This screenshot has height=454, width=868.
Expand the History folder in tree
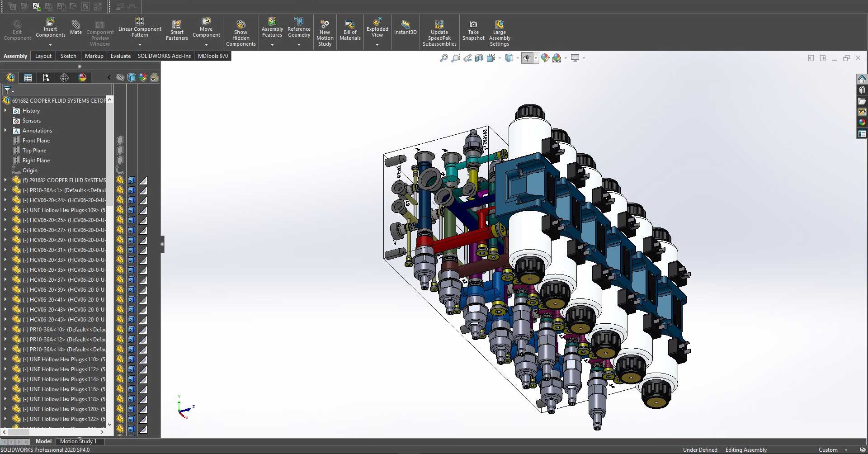click(x=5, y=111)
